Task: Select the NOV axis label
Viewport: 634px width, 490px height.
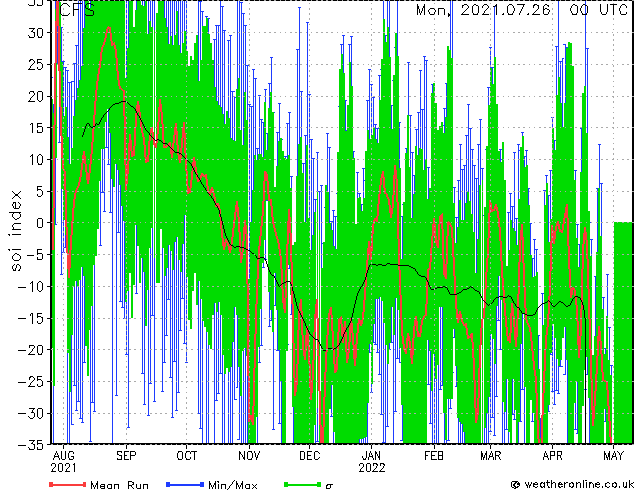Action: [x=249, y=456]
